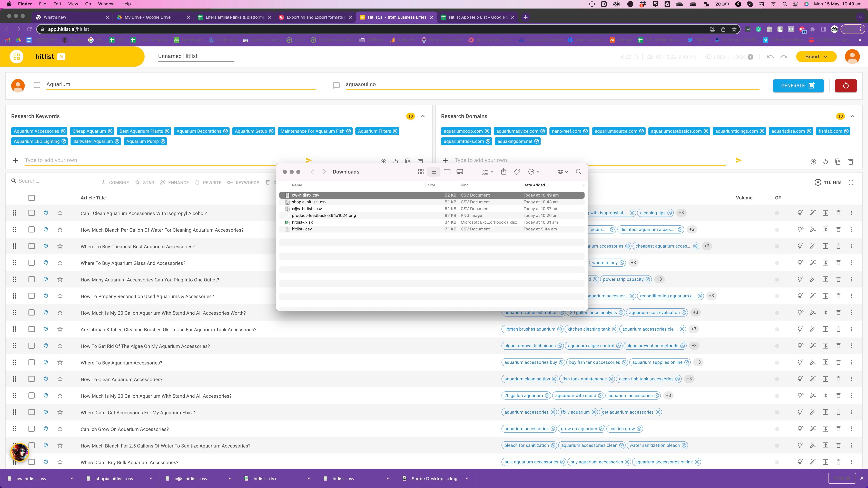Open Finder action menu ellipsis dropdown
Screen dimensions: 868x488
pos(534,172)
